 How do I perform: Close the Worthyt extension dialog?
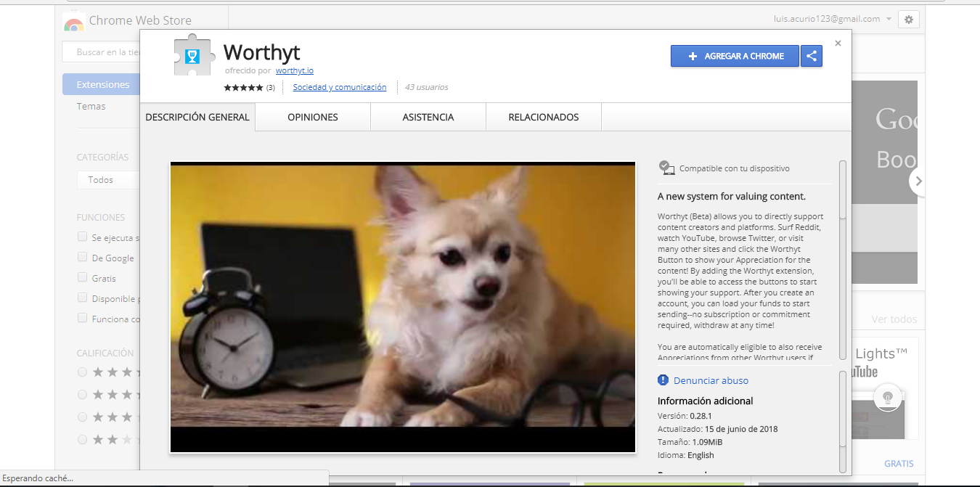(x=838, y=44)
